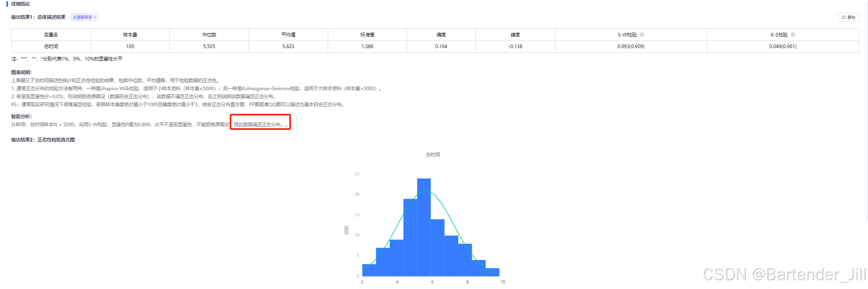Click the 图表说明 heading
The height and width of the screenshot is (289, 868).
(x=21, y=73)
